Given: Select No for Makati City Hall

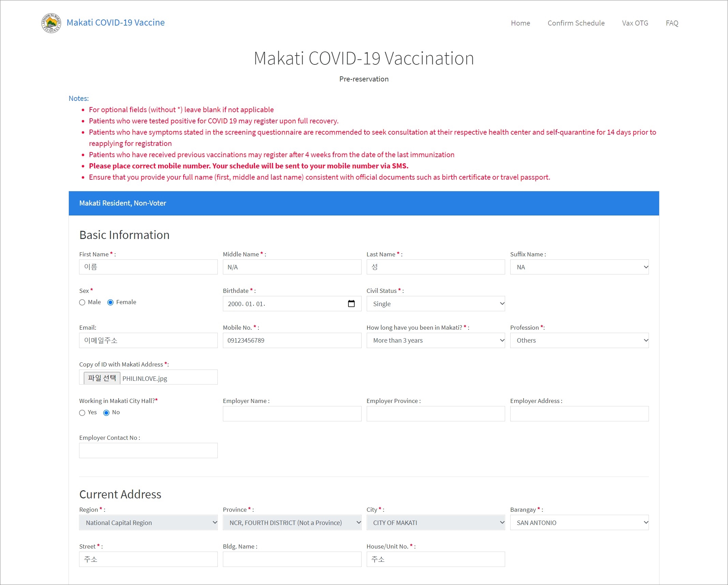Looking at the screenshot, I should [106, 413].
